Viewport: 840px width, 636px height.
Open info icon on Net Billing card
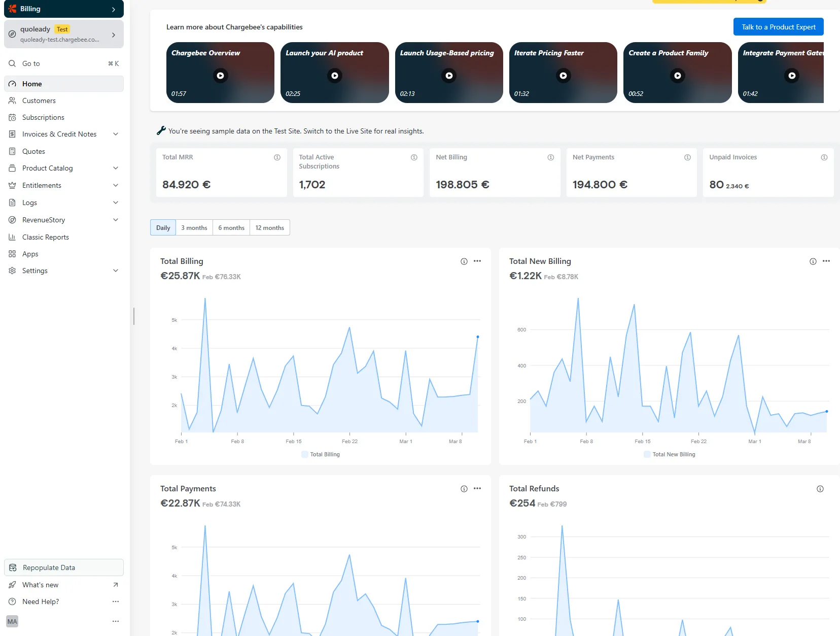tap(550, 157)
